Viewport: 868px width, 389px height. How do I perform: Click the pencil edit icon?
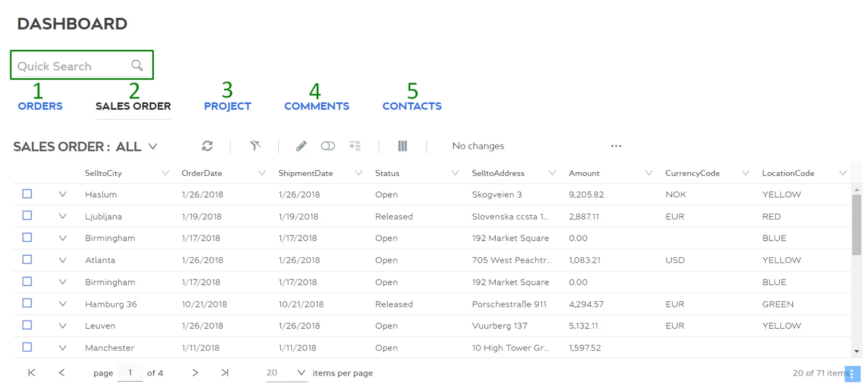pyautogui.click(x=301, y=146)
